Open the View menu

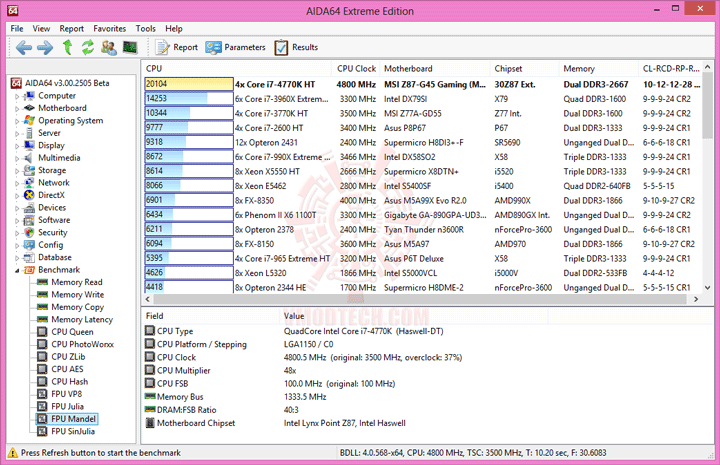41,28
